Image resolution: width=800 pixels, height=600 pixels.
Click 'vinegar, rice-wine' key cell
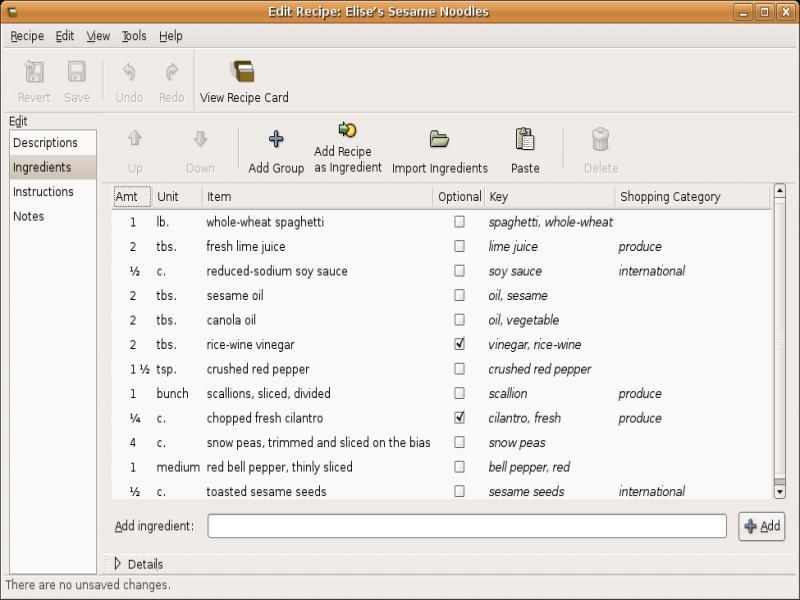(535, 344)
